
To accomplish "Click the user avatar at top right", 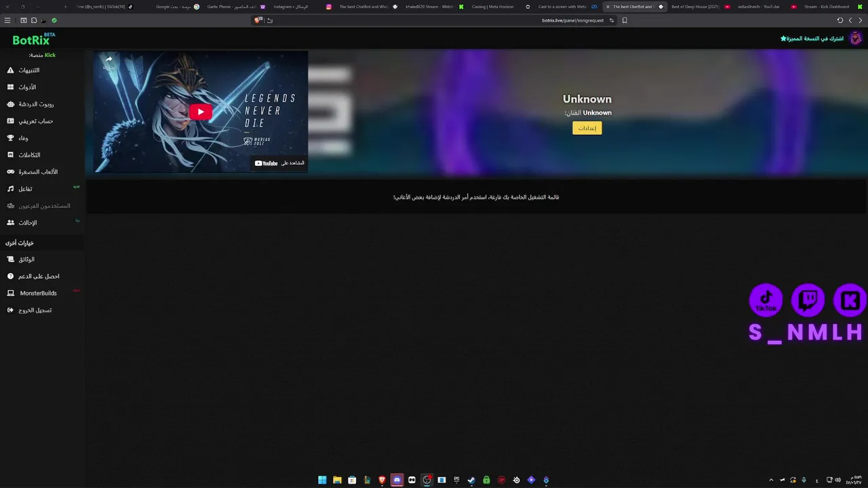I will (x=855, y=39).
